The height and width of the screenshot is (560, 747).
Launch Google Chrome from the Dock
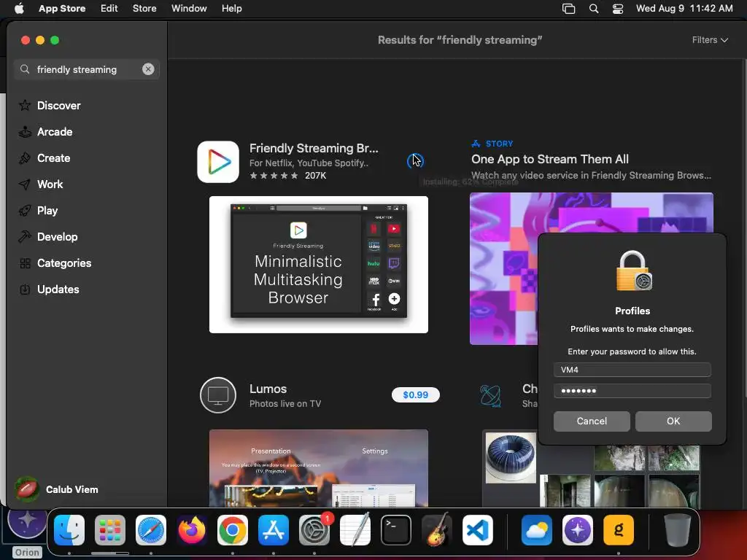click(x=233, y=530)
